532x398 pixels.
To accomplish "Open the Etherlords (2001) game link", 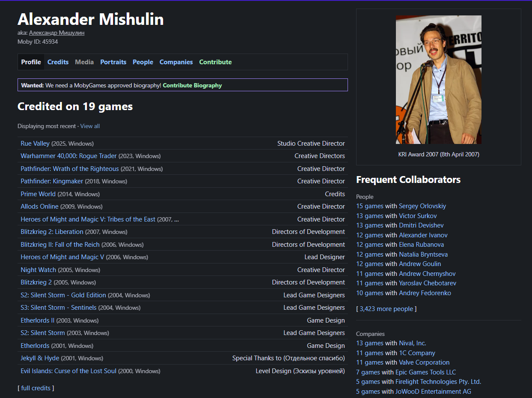I will (x=35, y=346).
